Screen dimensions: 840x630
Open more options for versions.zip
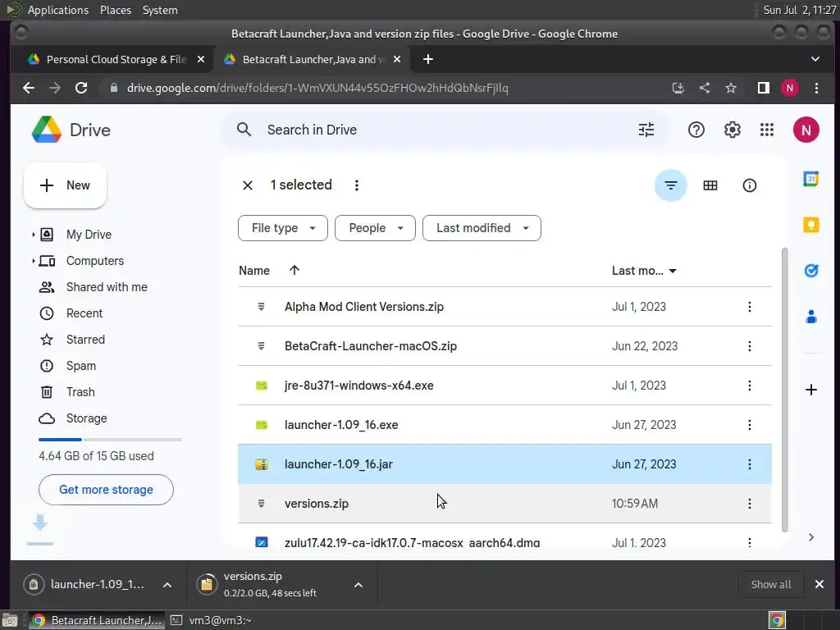tap(749, 504)
